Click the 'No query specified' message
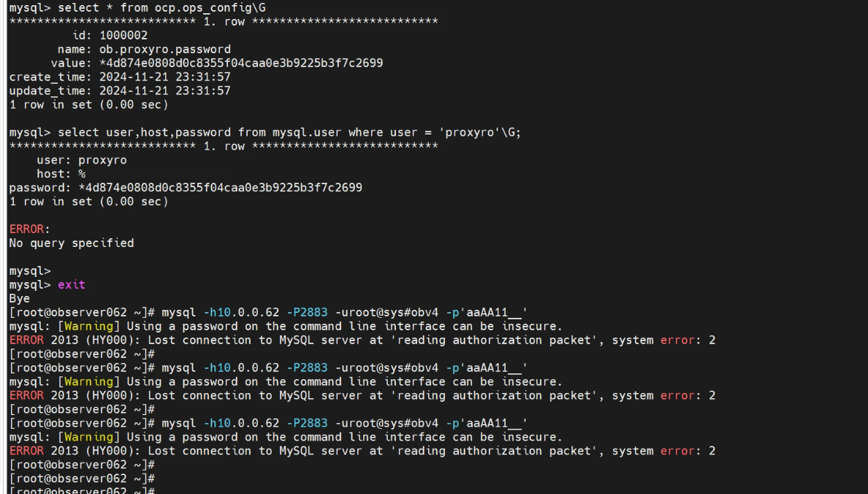868x494 pixels. click(72, 243)
